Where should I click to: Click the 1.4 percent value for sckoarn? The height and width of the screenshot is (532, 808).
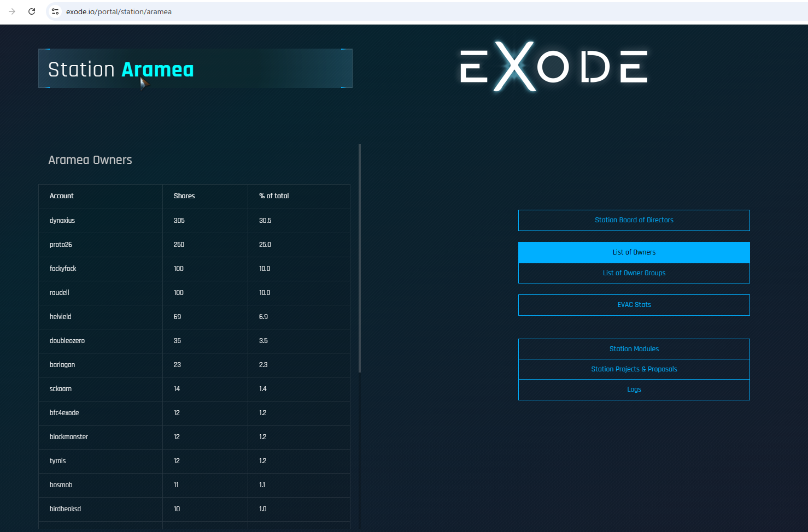263,389
